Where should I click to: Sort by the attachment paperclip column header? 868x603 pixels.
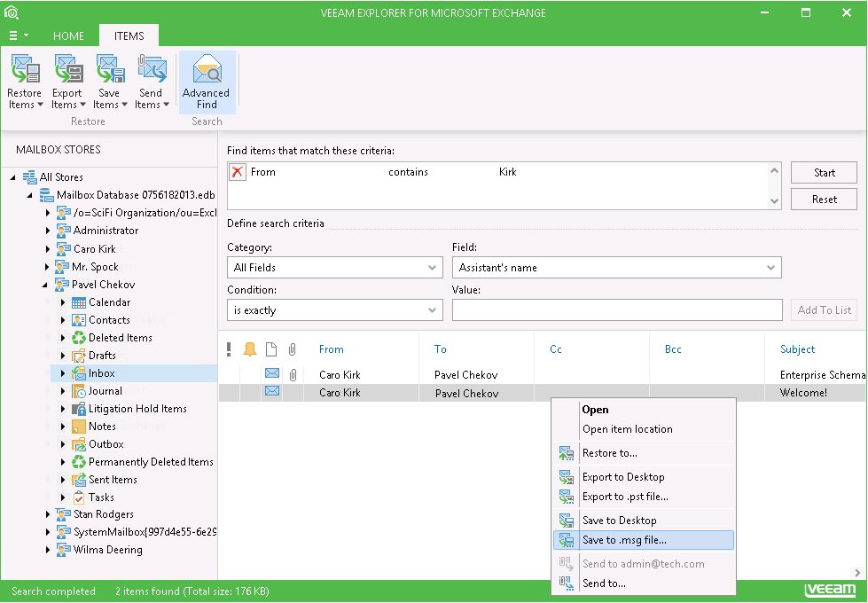point(292,349)
